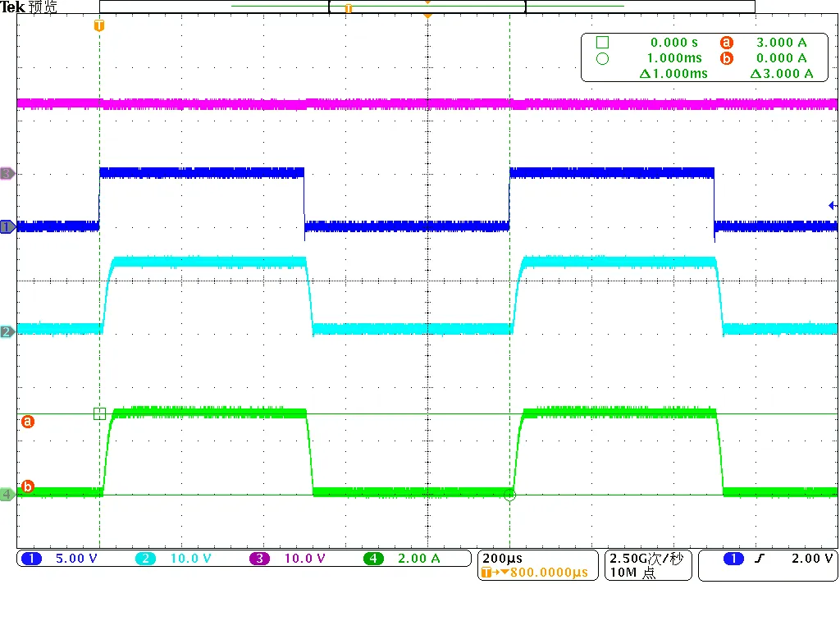The width and height of the screenshot is (840, 630).
Task: Click the orange T trigger marker inside the graticule
Action: pos(99,25)
